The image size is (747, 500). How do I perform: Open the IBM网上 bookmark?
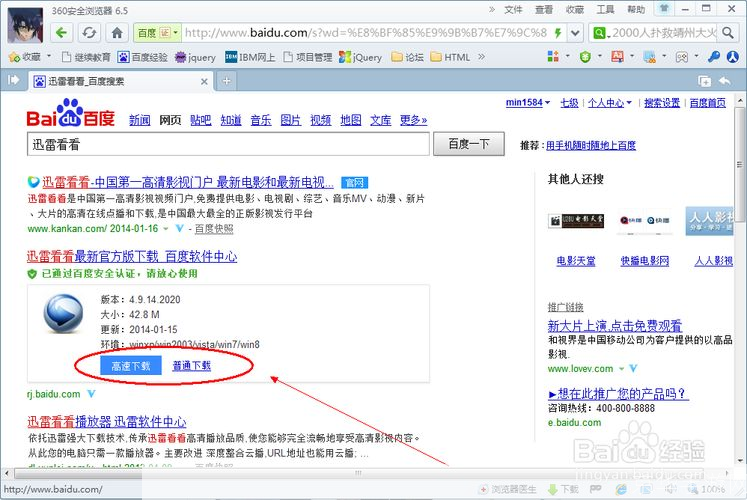pyautogui.click(x=251, y=57)
